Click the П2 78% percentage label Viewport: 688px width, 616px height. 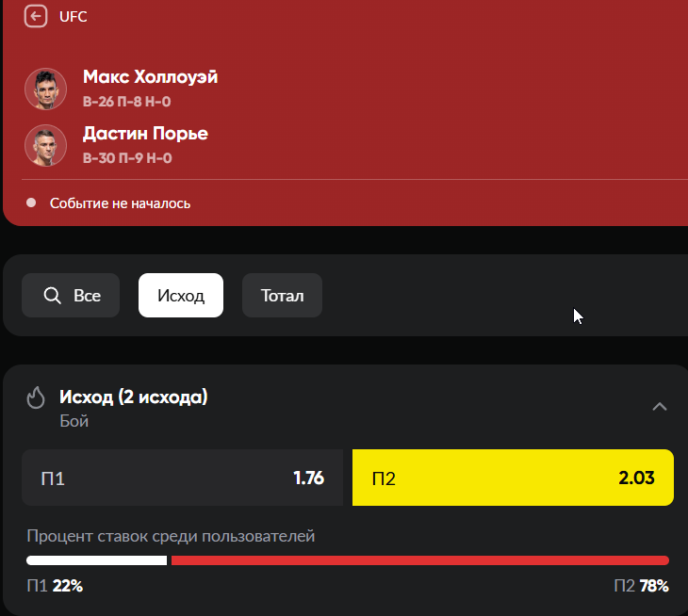point(642,586)
